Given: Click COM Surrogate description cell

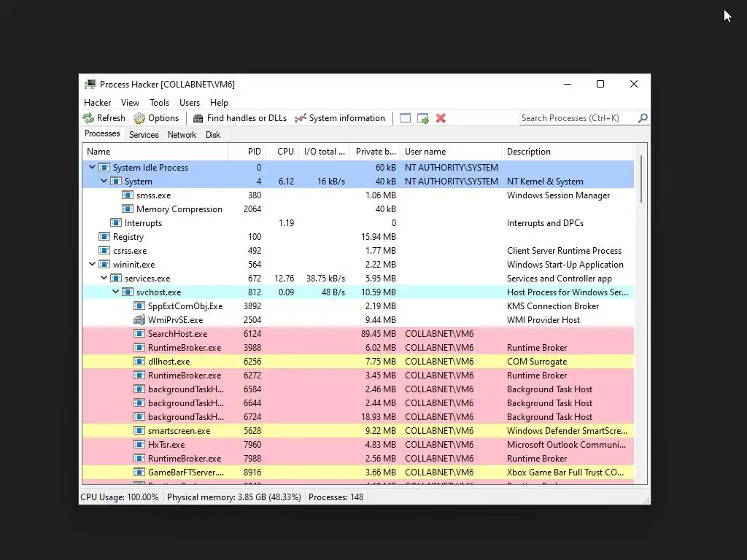Looking at the screenshot, I should 537,362.
